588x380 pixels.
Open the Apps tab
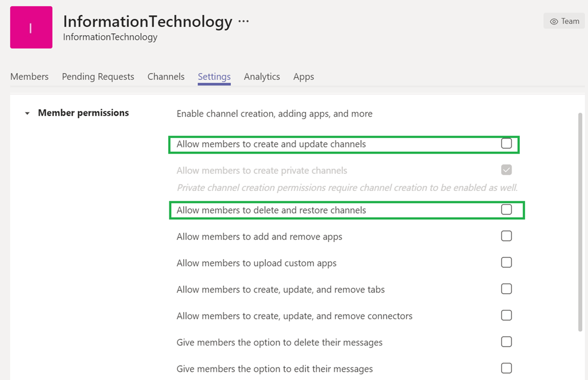(303, 76)
